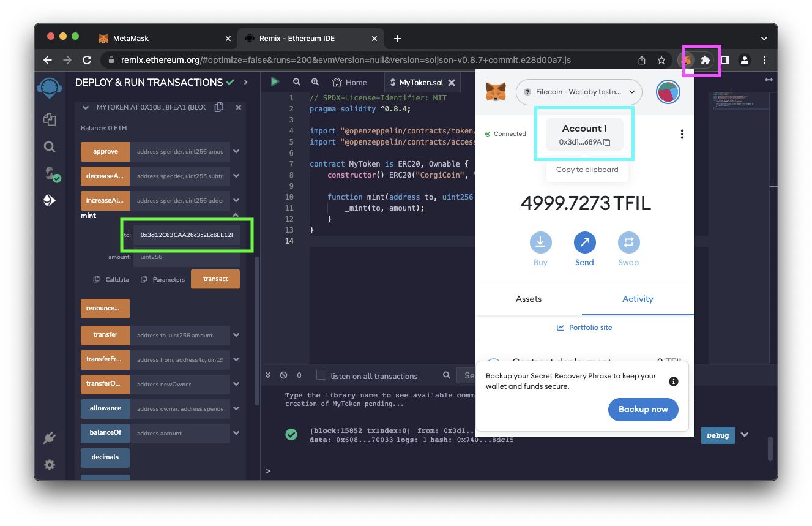Open the Chrome profile avatar icon
The image size is (812, 526).
click(744, 60)
